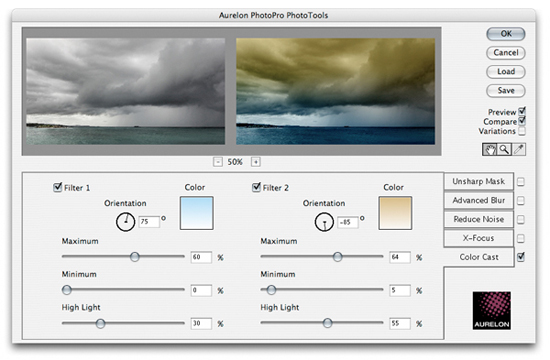Image resolution: width=550 pixels, height=360 pixels.
Task: Click the 50% zoom level text
Action: (x=235, y=162)
